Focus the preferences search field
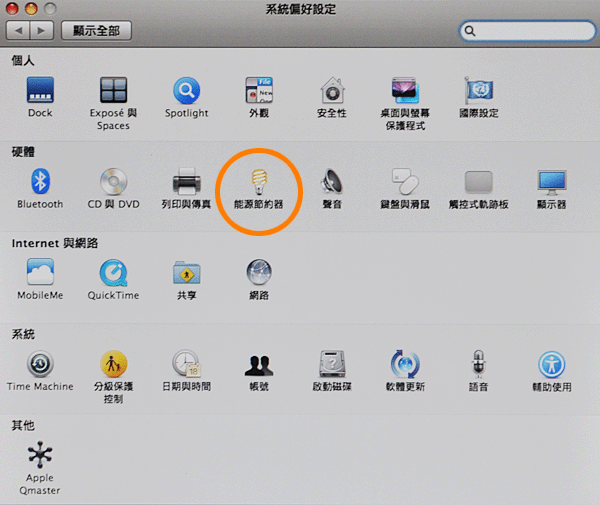 tap(528, 31)
